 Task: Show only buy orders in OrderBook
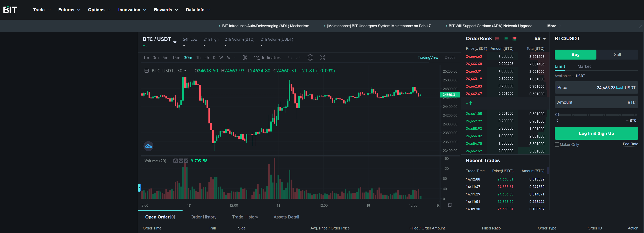(506, 39)
